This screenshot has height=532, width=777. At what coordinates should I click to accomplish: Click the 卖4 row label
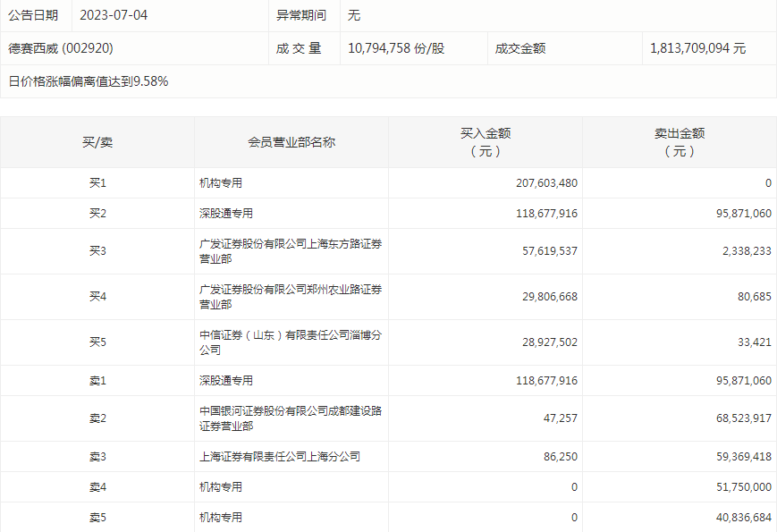[97, 487]
